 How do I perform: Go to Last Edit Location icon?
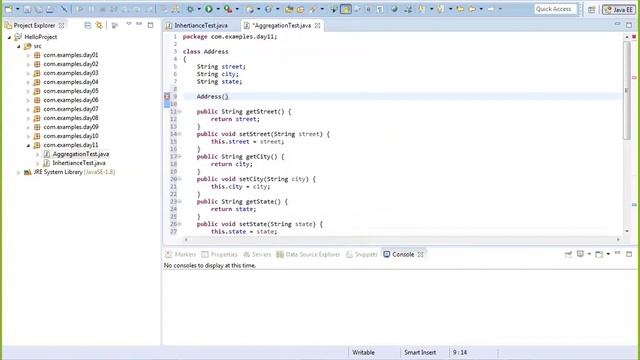(x=460, y=9)
